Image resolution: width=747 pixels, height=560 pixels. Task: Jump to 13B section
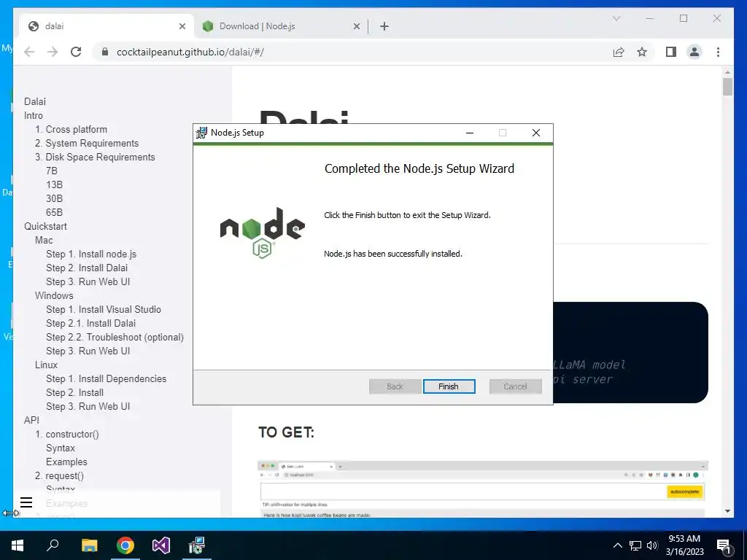coord(54,184)
